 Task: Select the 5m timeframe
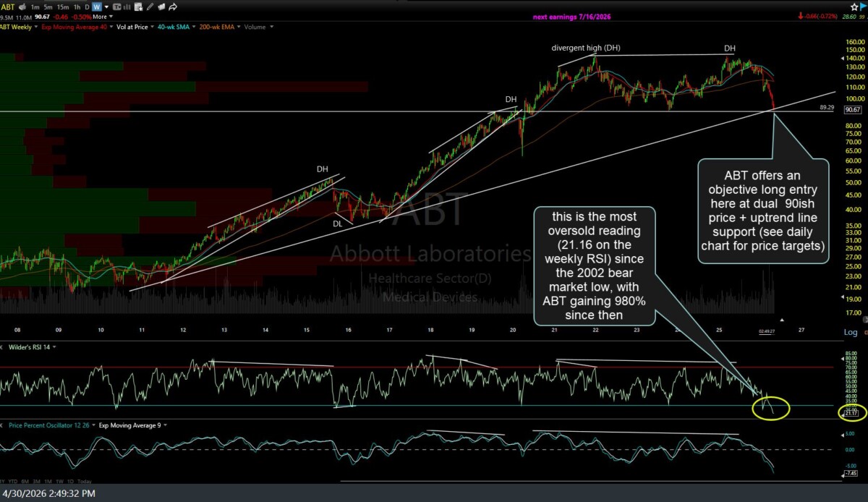click(x=48, y=7)
